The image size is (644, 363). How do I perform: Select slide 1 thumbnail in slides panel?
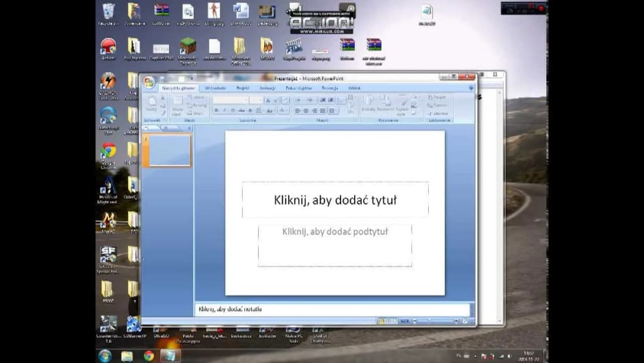170,150
